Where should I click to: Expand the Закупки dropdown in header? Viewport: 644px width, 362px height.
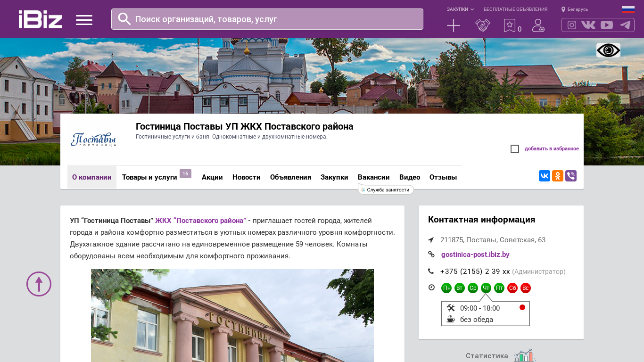point(460,9)
